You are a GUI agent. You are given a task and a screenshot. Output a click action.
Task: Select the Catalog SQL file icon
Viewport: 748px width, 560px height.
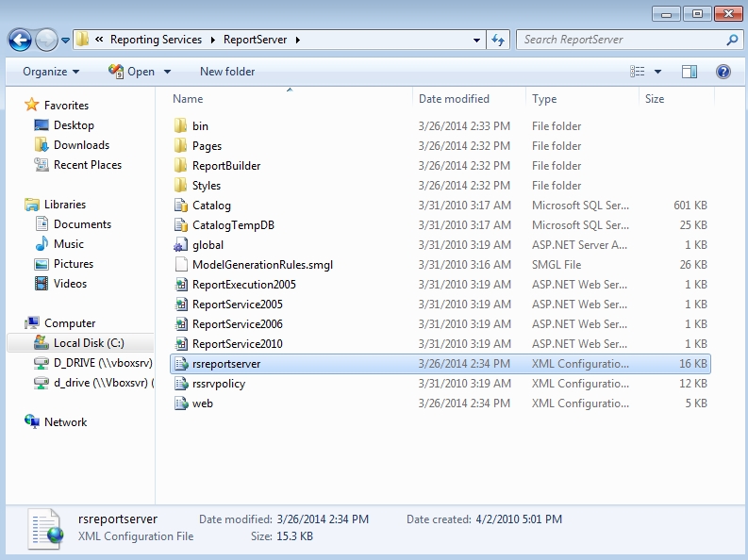[181, 206]
